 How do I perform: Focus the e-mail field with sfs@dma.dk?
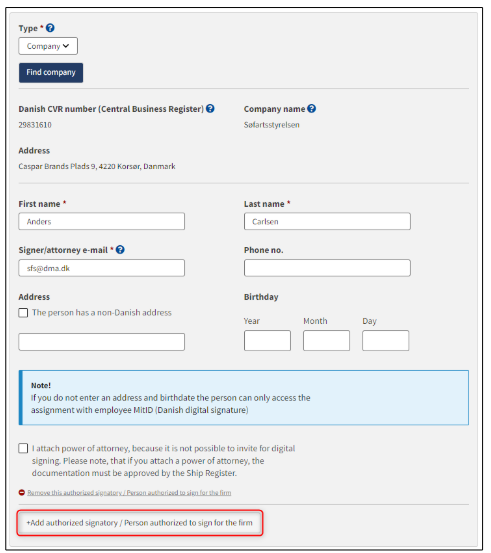pos(102,268)
